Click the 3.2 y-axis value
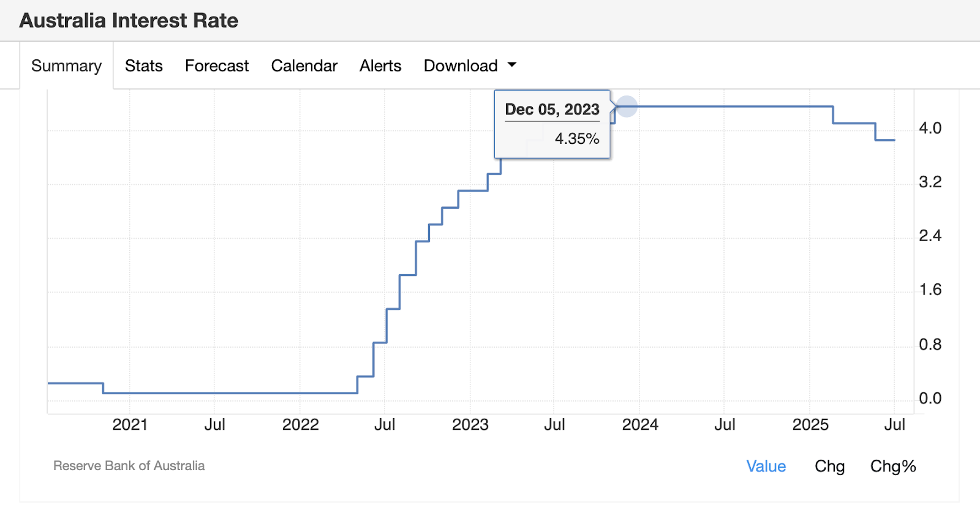Viewport: 980px width, 513px height. [930, 182]
